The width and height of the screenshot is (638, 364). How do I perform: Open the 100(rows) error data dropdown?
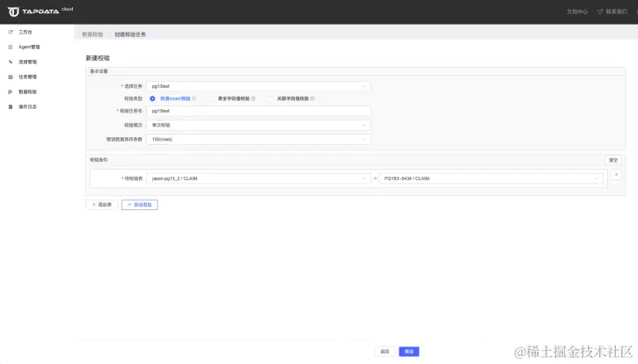click(259, 140)
